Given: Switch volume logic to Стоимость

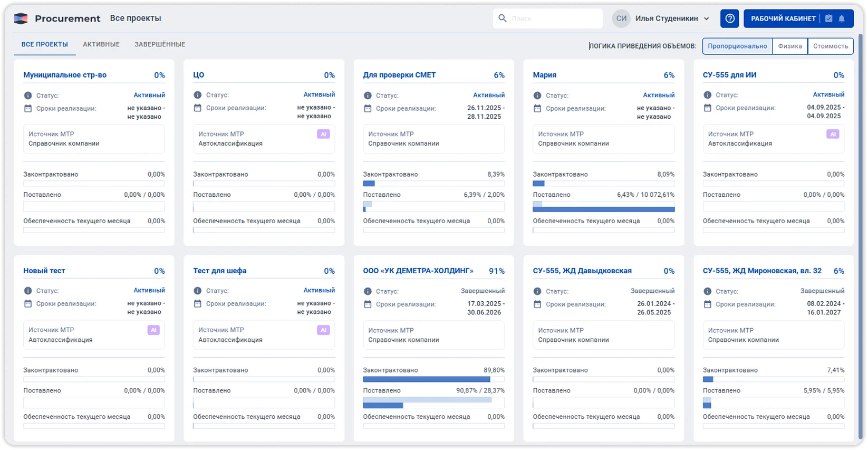Looking at the screenshot, I should coord(831,46).
